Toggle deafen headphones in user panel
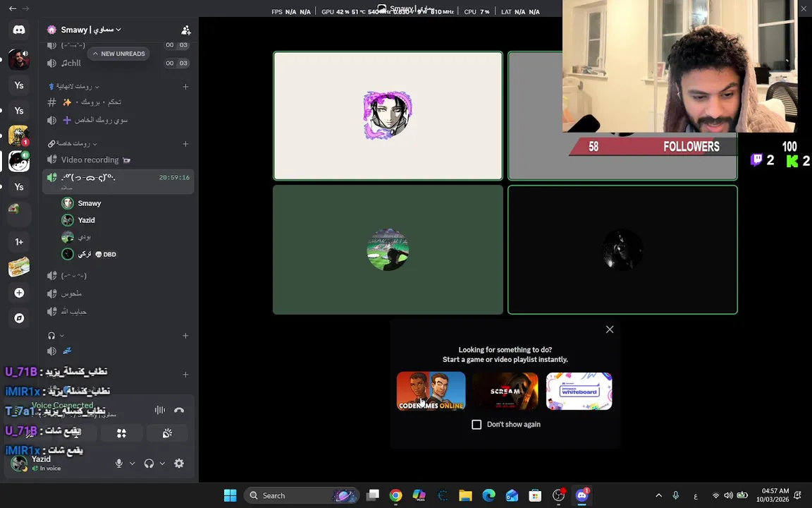 149,464
